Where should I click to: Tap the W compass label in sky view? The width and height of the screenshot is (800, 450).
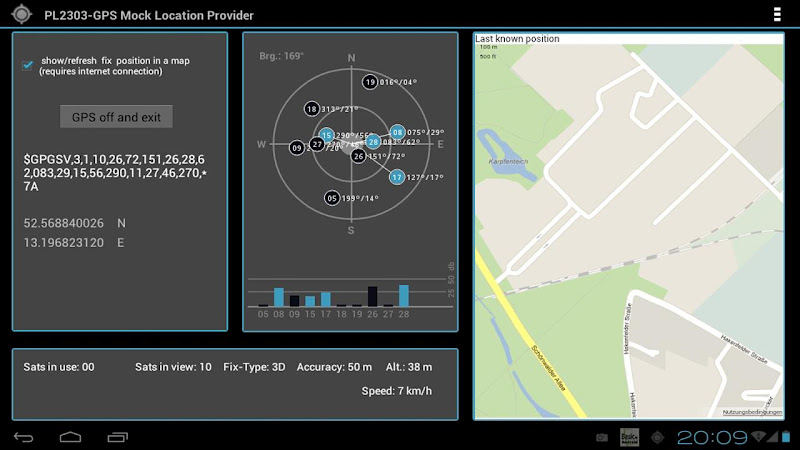[x=261, y=144]
